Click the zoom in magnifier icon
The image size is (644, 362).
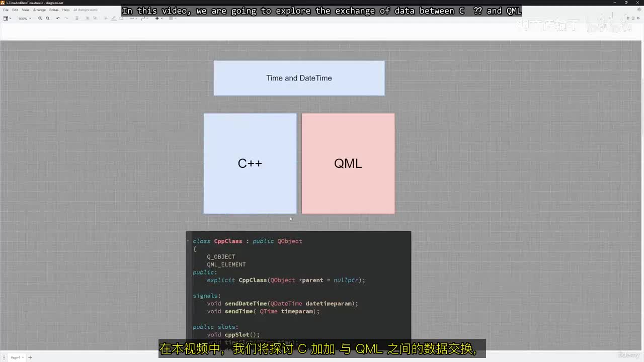tap(40, 19)
